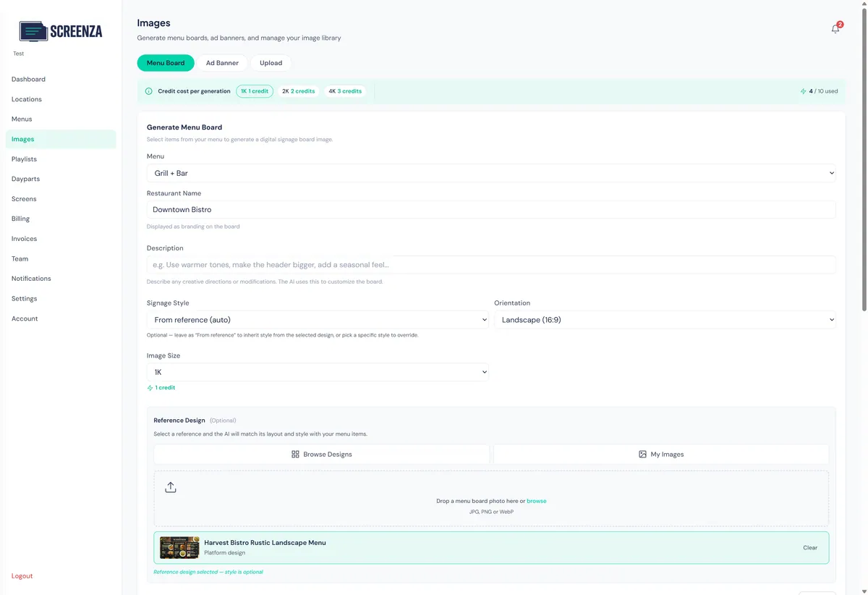Click the 'Generate Menu Board' heading

184,127
